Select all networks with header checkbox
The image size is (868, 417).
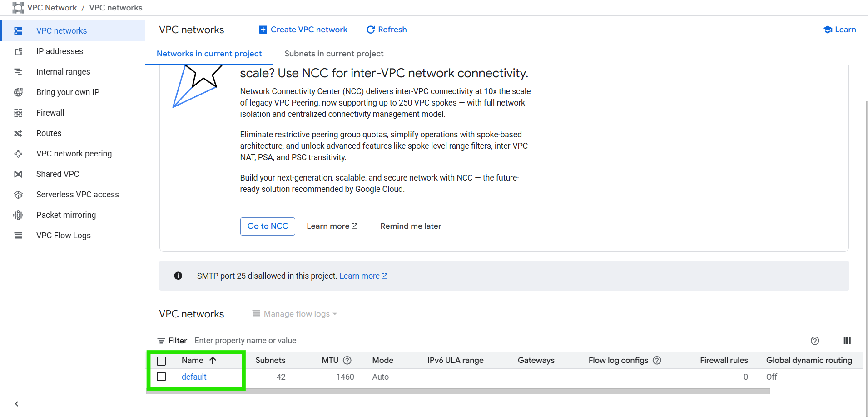[161, 361]
